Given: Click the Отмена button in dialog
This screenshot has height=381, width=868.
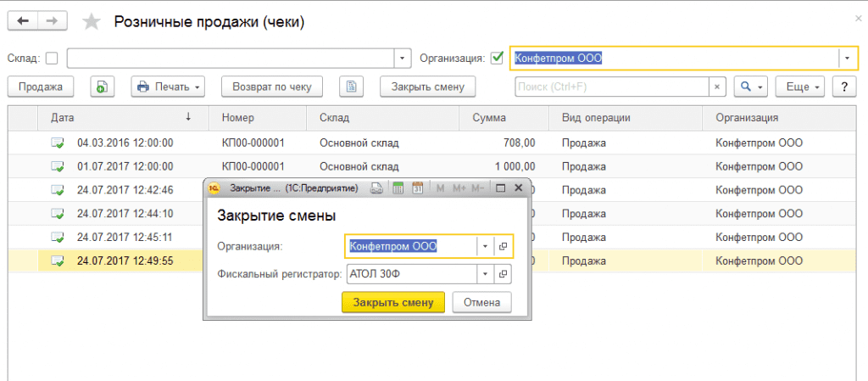Looking at the screenshot, I should [481, 302].
